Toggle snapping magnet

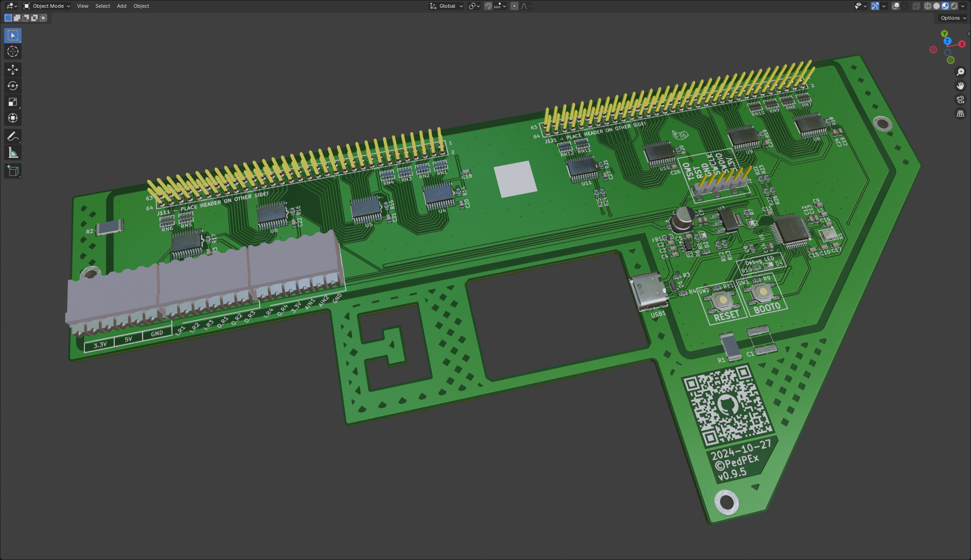coord(488,6)
